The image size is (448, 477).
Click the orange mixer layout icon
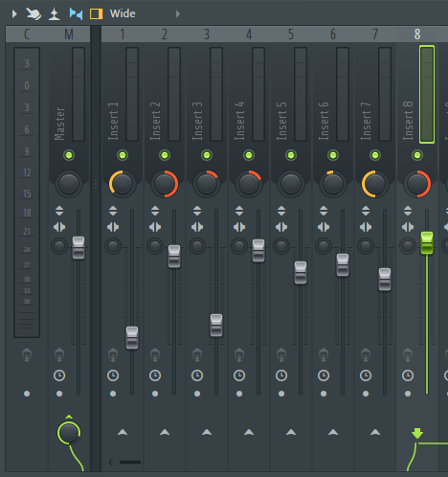click(96, 14)
